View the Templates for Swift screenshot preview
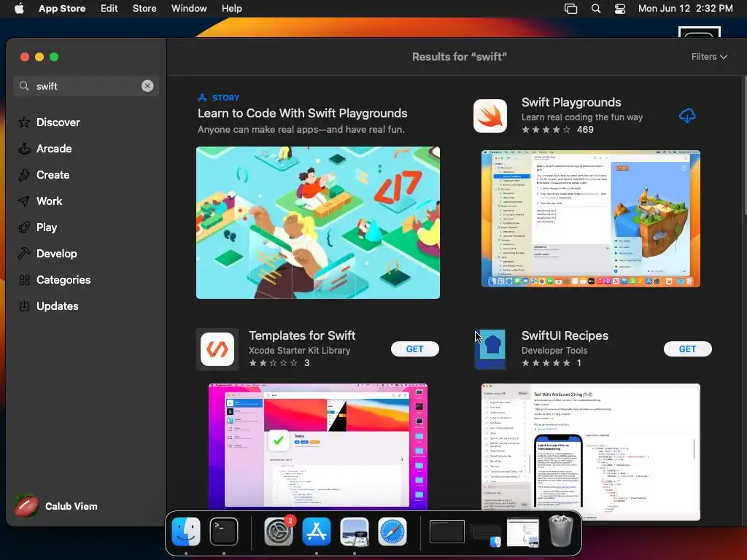The width and height of the screenshot is (747, 560). [318, 446]
